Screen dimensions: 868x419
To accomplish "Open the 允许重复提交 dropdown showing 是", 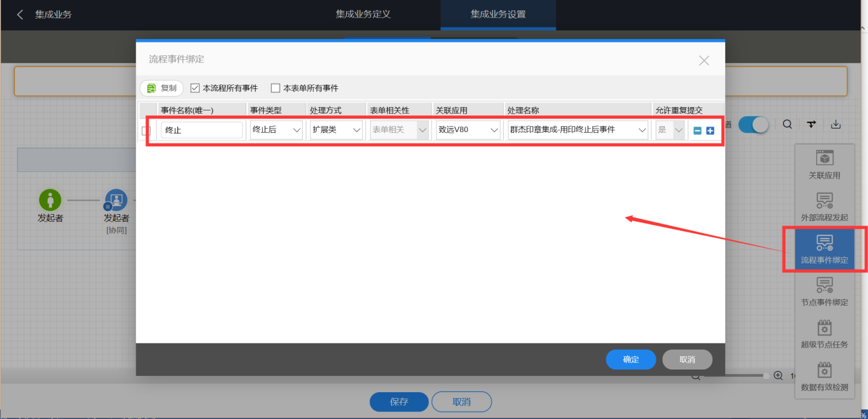I will (670, 130).
